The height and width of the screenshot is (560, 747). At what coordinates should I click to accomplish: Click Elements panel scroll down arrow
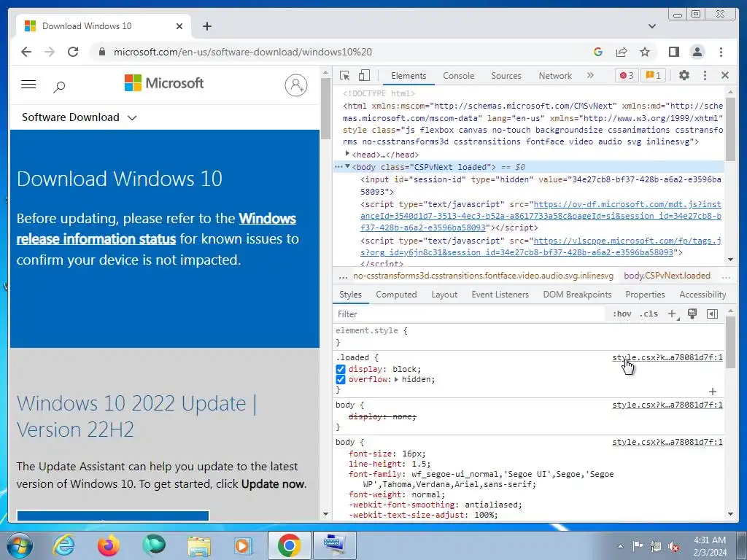[731, 260]
